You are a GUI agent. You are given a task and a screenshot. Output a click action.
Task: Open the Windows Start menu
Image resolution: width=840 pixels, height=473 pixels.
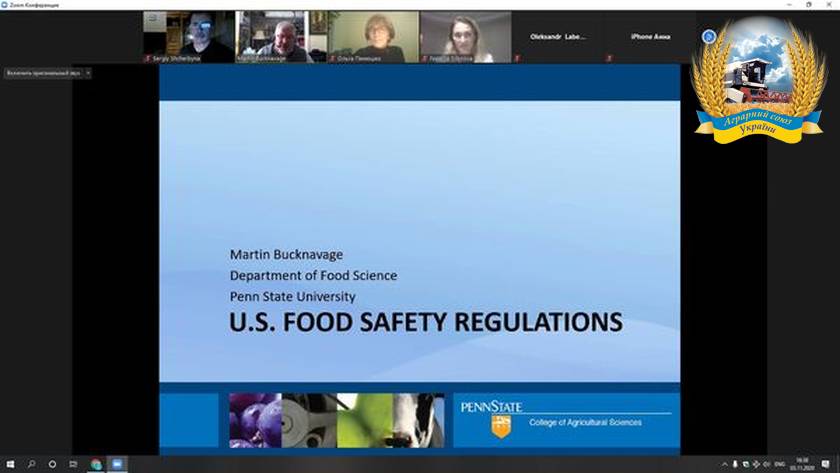pos(10,464)
